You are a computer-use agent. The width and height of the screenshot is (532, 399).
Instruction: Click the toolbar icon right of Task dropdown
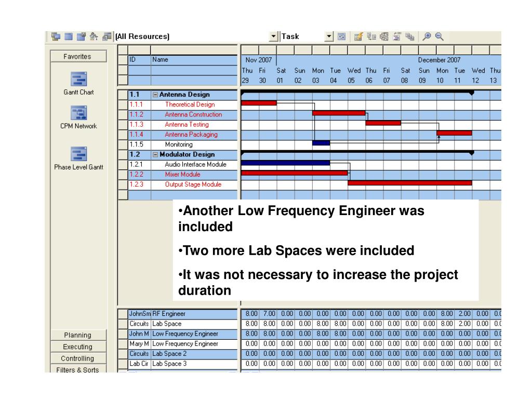(342, 36)
